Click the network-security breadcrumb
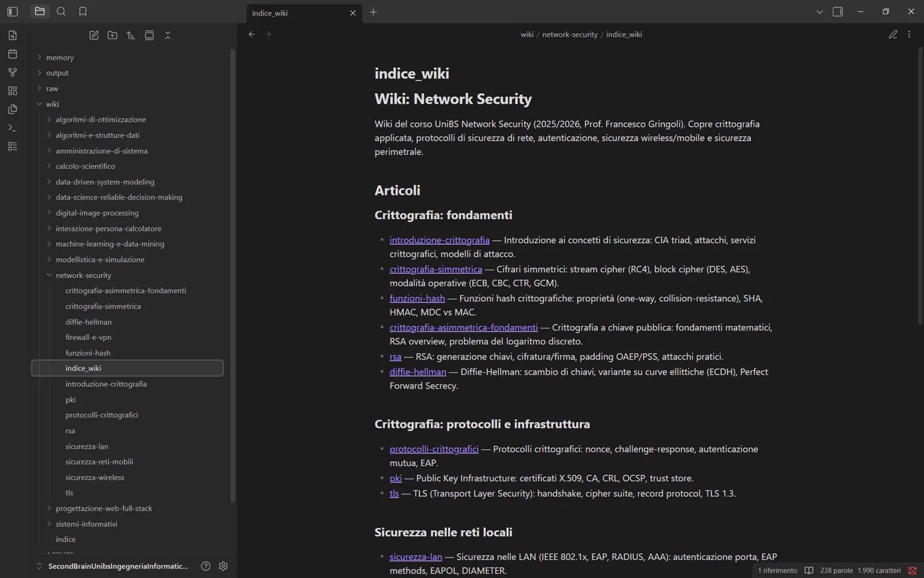 click(x=570, y=34)
